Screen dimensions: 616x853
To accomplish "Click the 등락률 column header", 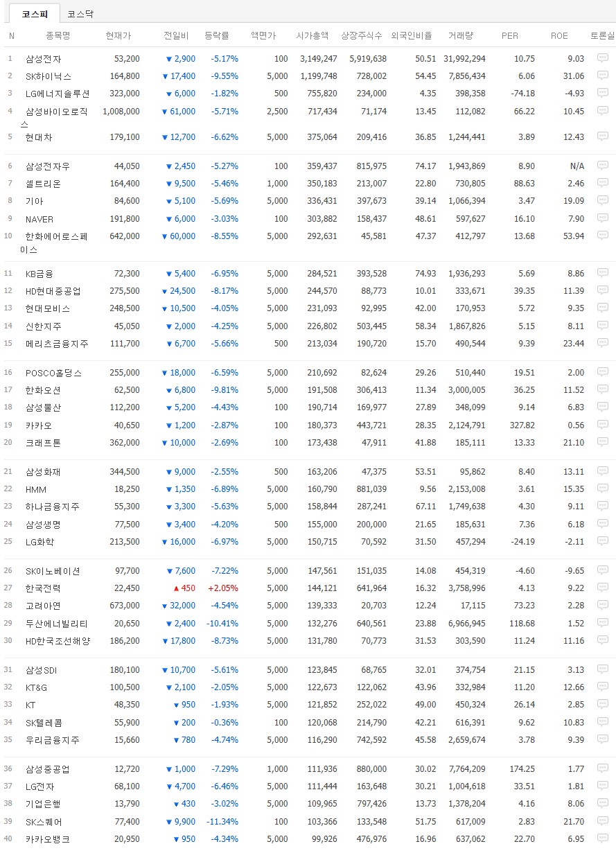I will click(x=217, y=35).
